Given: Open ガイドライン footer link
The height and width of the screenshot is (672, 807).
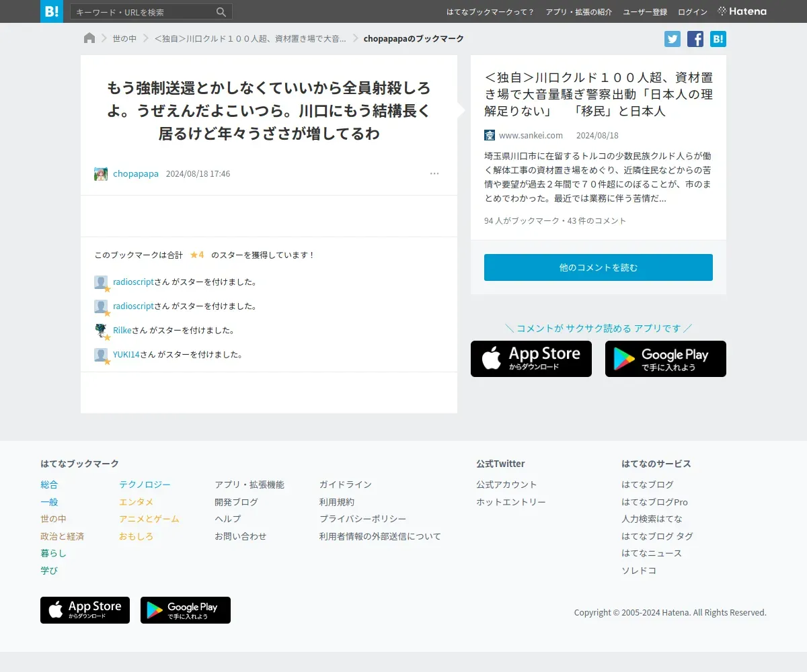Looking at the screenshot, I should [345, 485].
